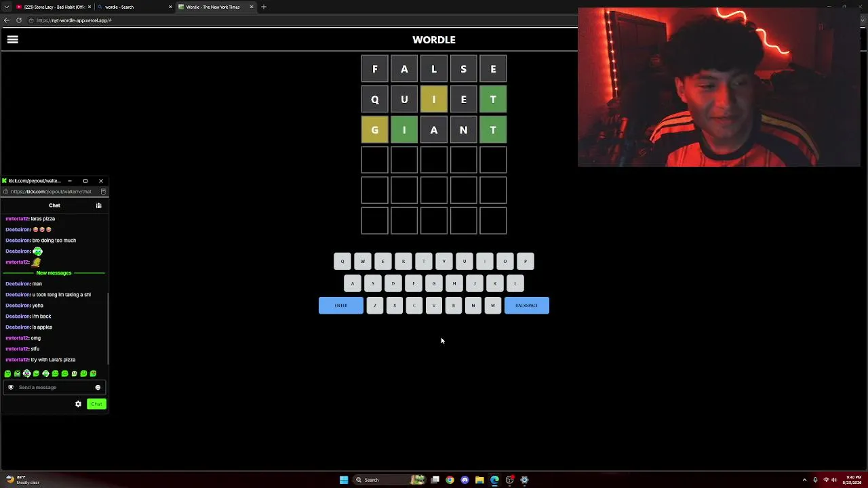Viewport: 868px width, 488px height.
Task: Open Microsoft Edge from the taskbar
Action: (x=494, y=480)
